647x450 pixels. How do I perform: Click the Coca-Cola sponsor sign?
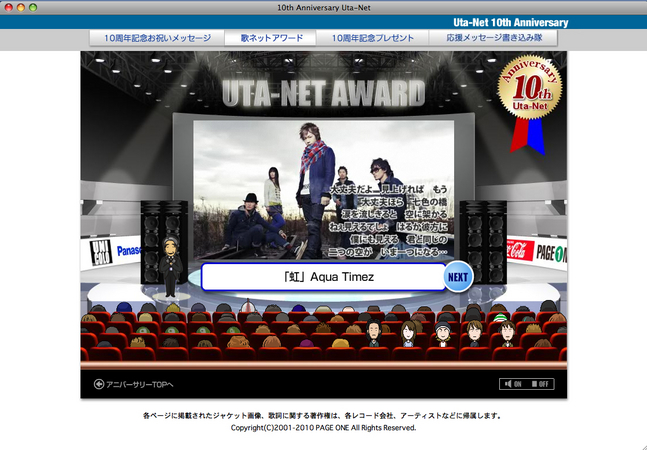[x=519, y=250]
